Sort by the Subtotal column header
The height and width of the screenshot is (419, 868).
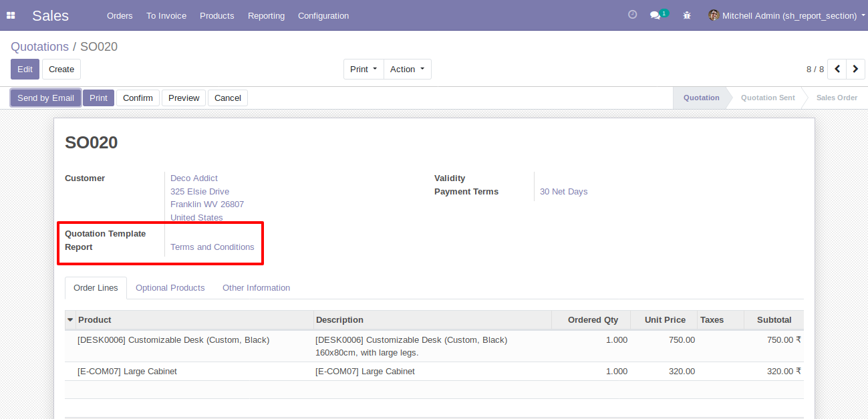coord(774,320)
